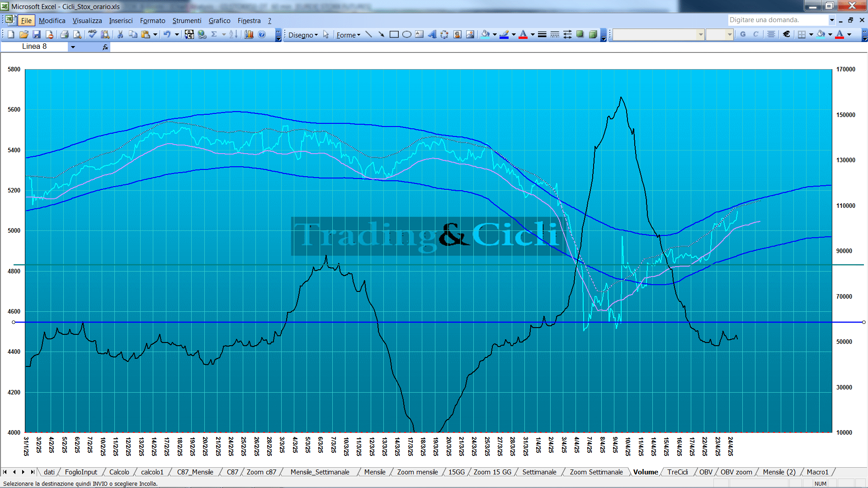The image size is (868, 488).
Task: Click the New workbook icon
Action: pos(11,34)
